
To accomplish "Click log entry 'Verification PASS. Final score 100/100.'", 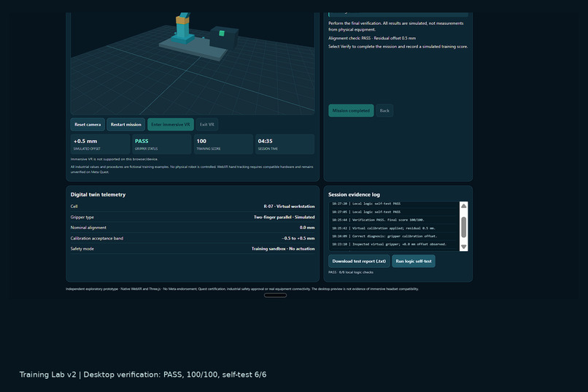I will click(x=378, y=220).
